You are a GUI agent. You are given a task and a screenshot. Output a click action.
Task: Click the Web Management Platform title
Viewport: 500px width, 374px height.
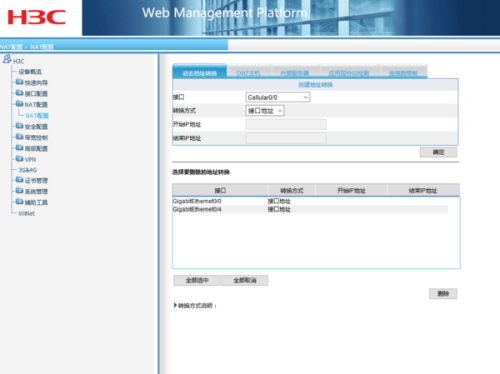click(x=224, y=13)
